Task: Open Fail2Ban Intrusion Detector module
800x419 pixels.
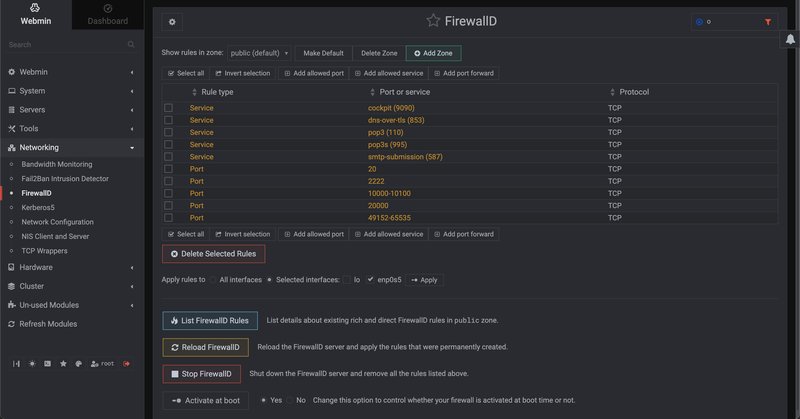Action: (65, 178)
